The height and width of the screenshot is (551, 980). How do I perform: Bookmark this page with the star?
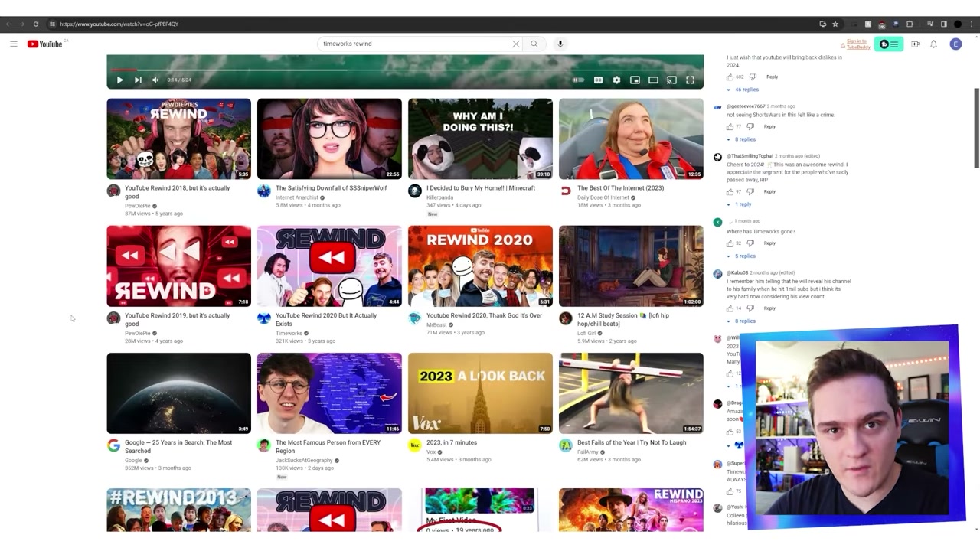835,24
